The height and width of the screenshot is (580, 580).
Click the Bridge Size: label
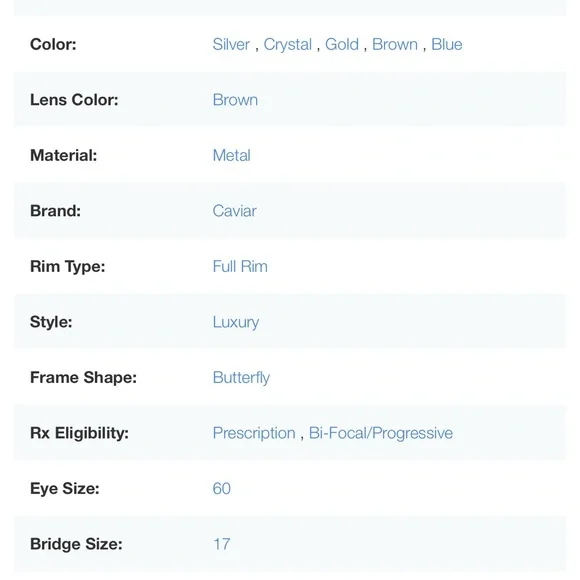pyautogui.click(x=76, y=544)
